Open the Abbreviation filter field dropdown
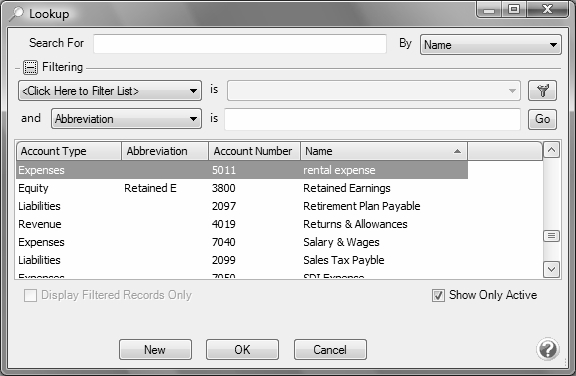Image resolution: width=576 pixels, height=376 pixels. coord(126,119)
